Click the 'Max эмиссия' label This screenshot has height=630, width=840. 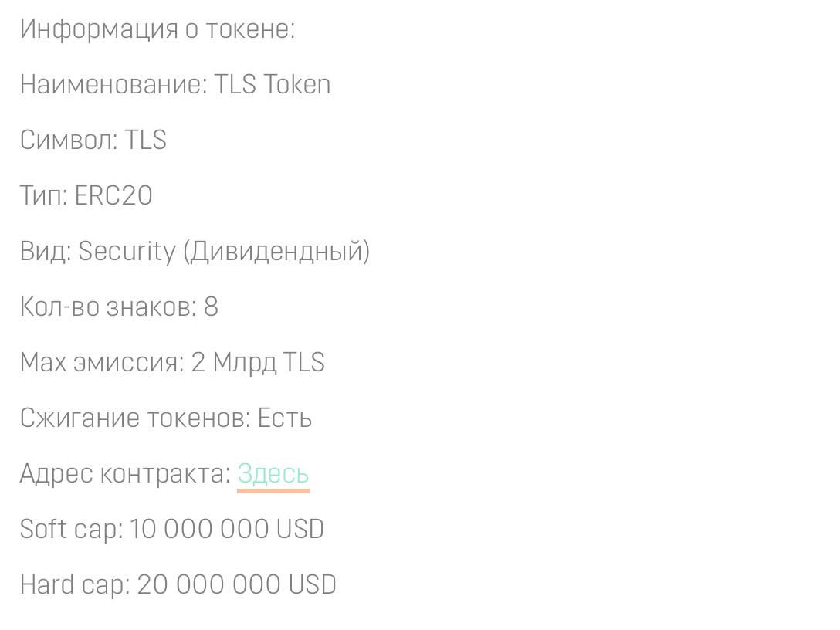101,363
